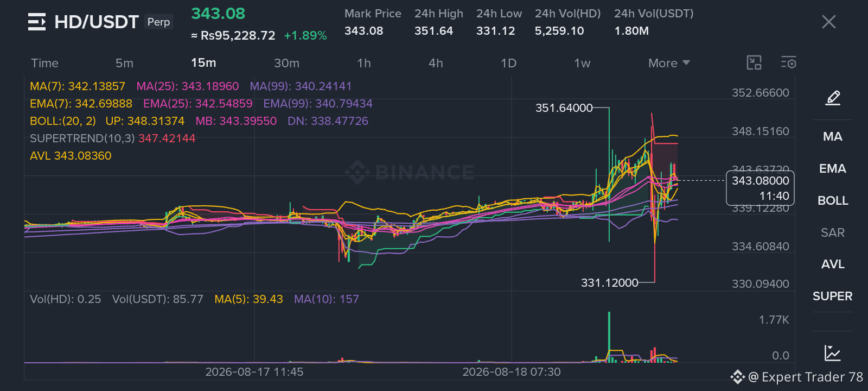This screenshot has height=391, width=868.
Task: Click the EMA(7): 342.69888 legend
Action: click(81, 104)
